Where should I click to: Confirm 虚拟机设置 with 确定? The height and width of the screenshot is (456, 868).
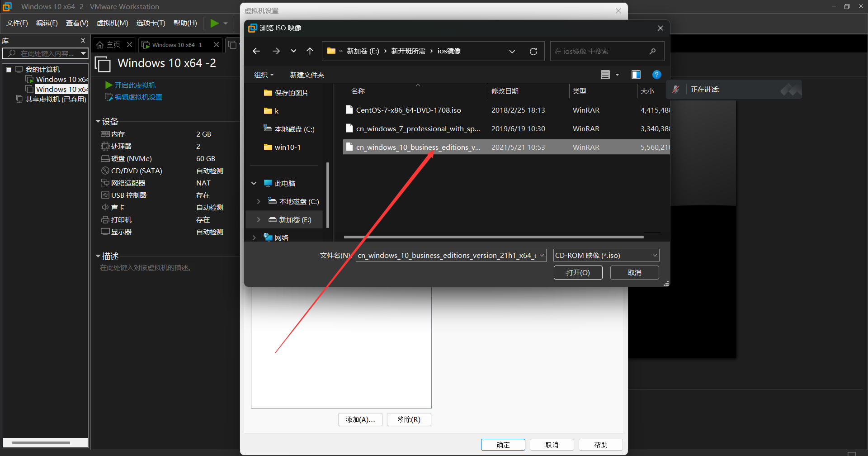tap(503, 445)
